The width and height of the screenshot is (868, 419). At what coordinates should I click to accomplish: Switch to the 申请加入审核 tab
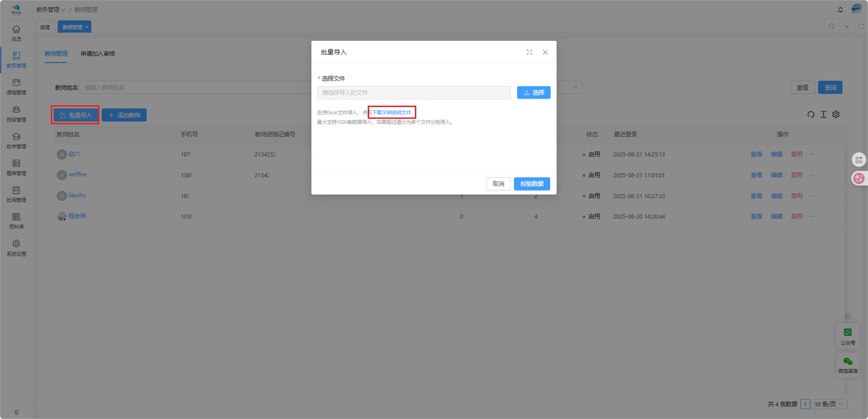(x=98, y=54)
